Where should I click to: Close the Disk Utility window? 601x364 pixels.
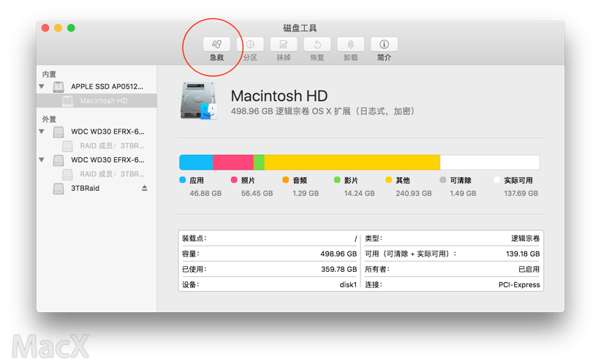click(x=45, y=28)
